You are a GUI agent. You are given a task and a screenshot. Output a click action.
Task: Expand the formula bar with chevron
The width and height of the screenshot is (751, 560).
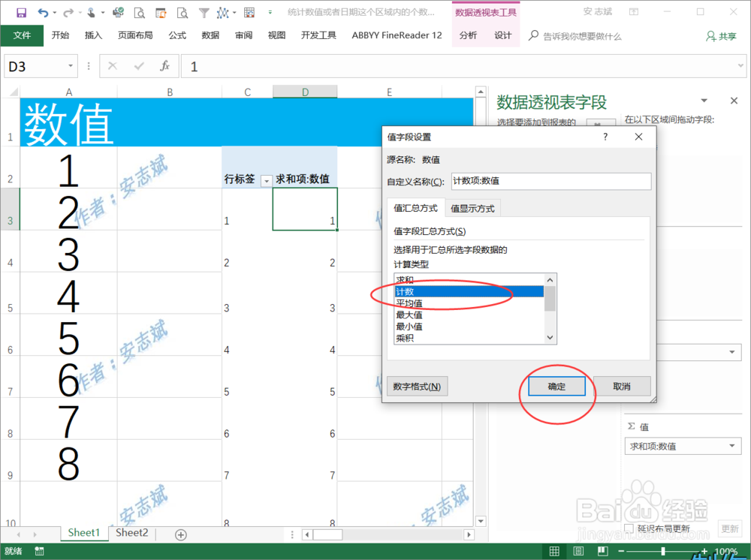[x=740, y=65]
